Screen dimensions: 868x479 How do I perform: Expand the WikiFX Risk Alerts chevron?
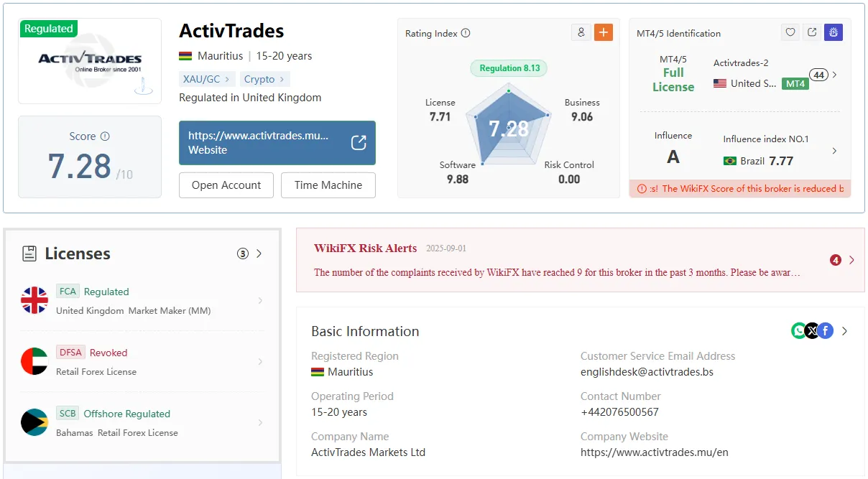[x=851, y=260]
